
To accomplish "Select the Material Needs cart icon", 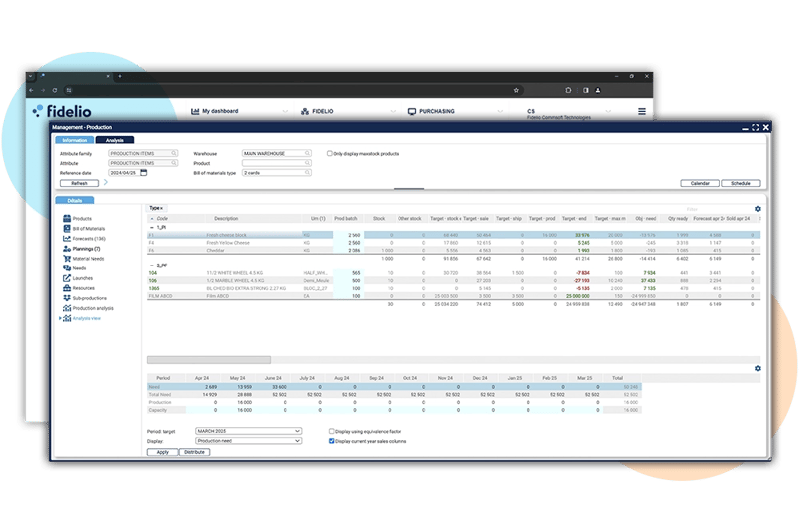I will click(67, 259).
